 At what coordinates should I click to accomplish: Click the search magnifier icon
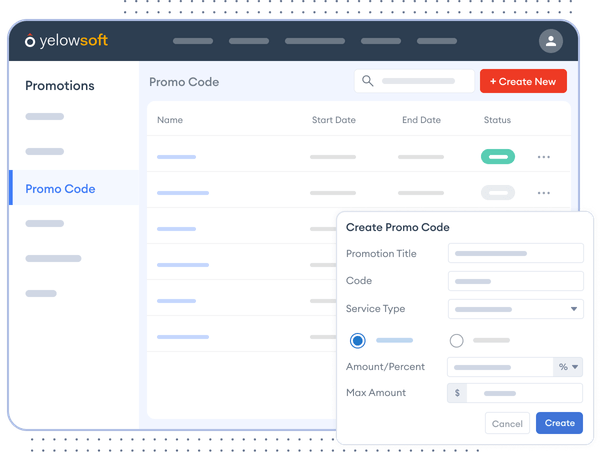(x=367, y=81)
